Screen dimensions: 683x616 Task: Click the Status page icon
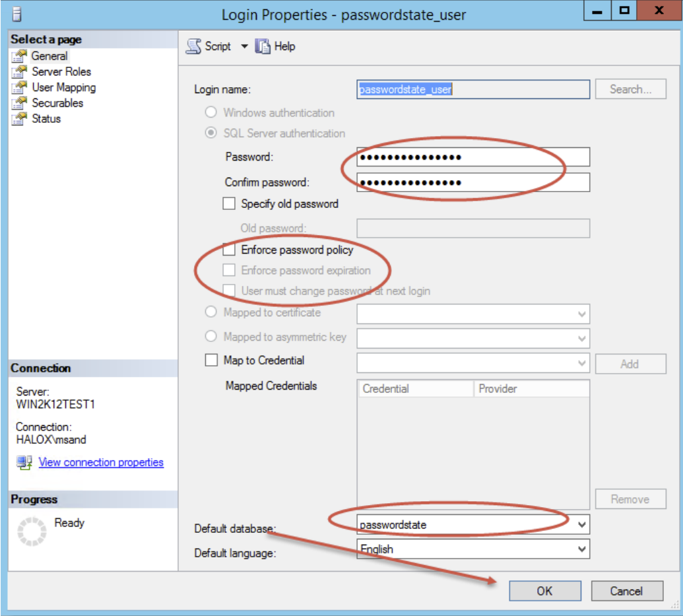tap(19, 119)
